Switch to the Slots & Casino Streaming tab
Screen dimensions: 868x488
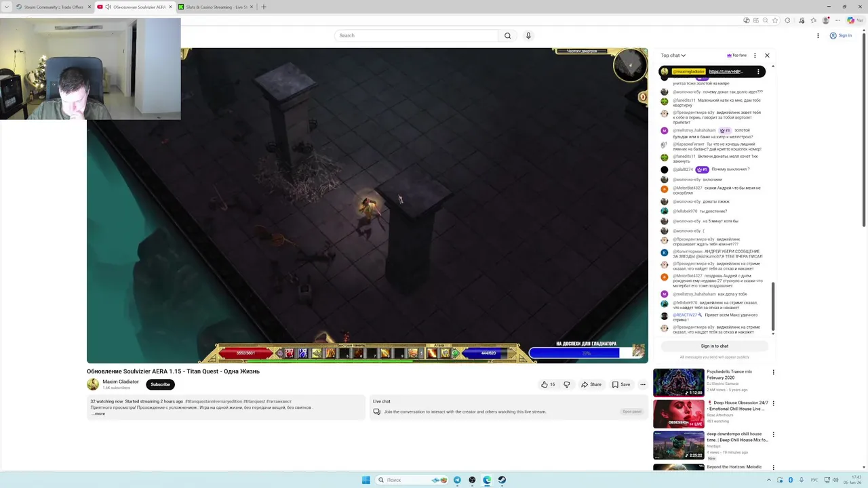(x=216, y=7)
